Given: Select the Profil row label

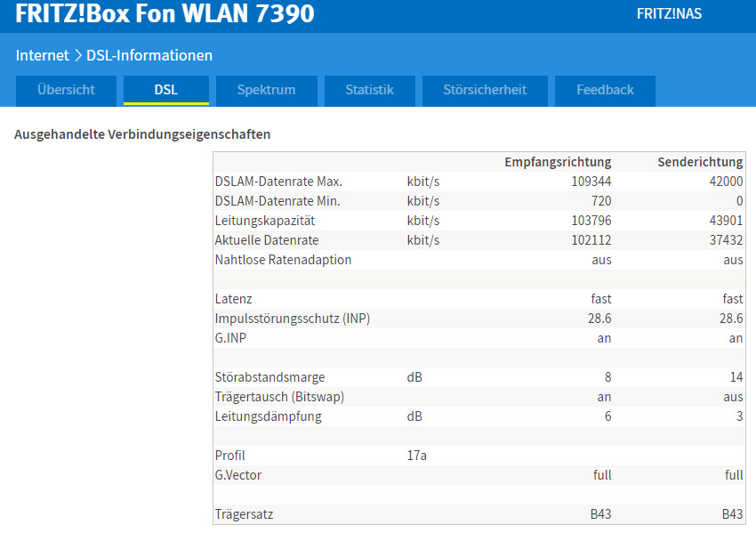Looking at the screenshot, I should (x=230, y=456).
